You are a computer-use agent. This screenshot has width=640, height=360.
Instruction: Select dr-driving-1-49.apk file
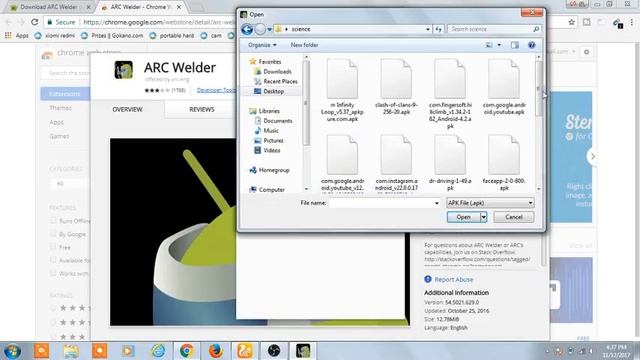click(450, 163)
